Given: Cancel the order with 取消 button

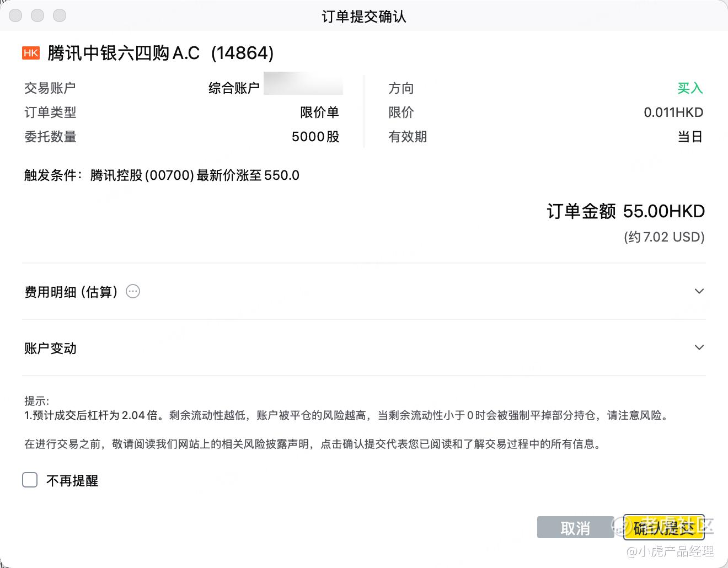Looking at the screenshot, I should 575,527.
